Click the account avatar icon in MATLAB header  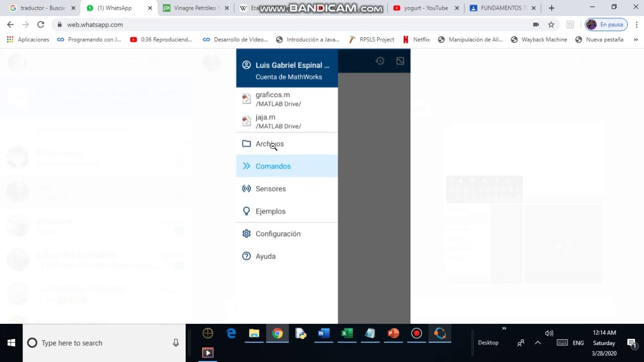pos(247,65)
